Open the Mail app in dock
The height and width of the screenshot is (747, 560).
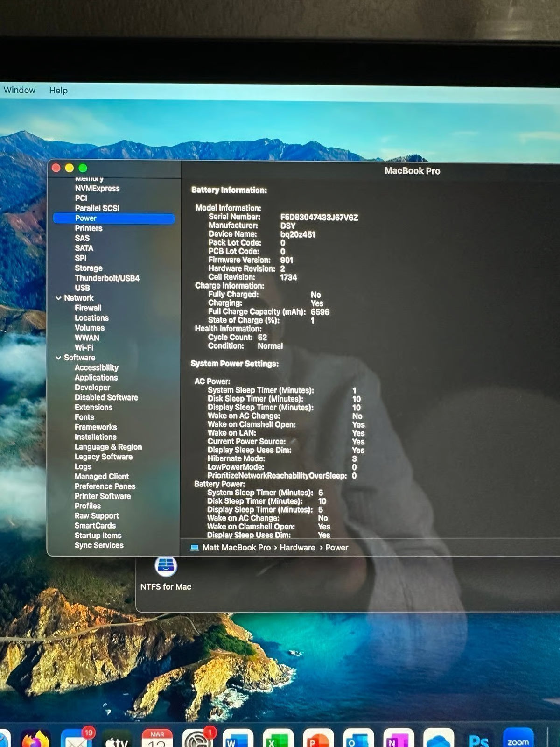(x=77, y=740)
